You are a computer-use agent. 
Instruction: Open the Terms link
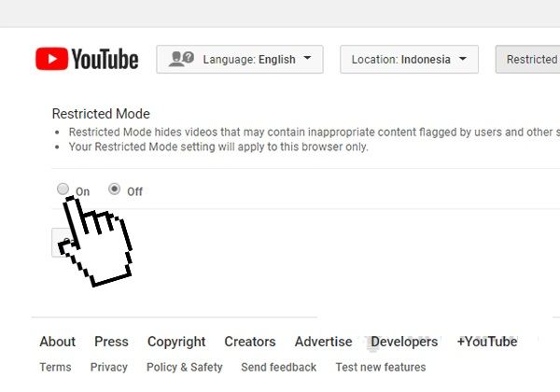point(55,367)
